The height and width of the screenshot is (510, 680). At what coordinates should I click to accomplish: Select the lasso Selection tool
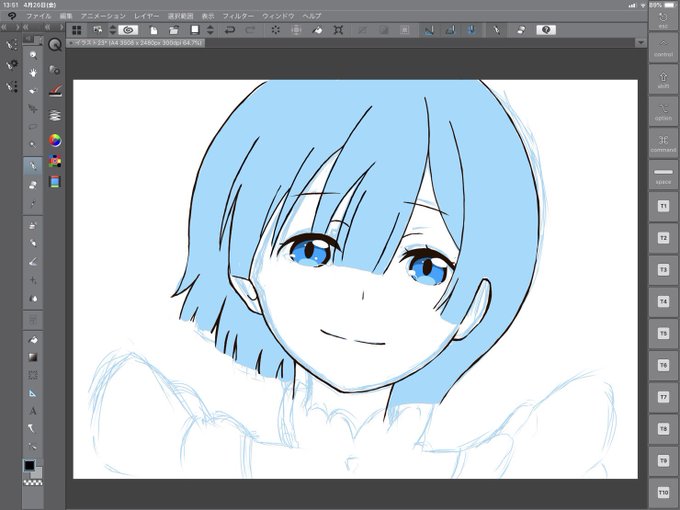(33, 127)
